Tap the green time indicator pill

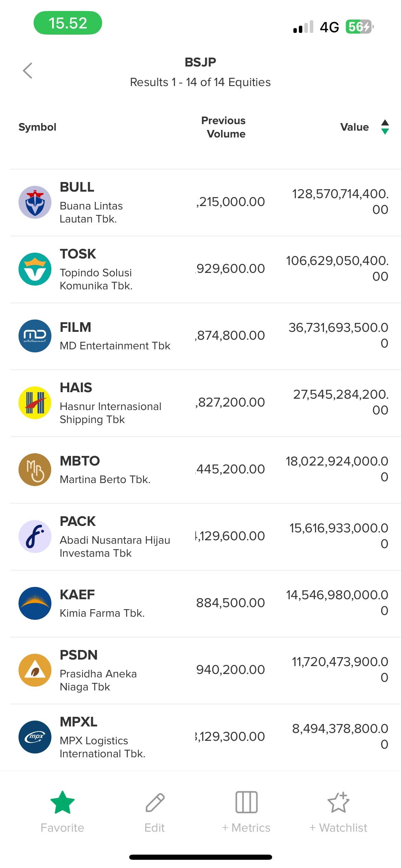coord(68,23)
